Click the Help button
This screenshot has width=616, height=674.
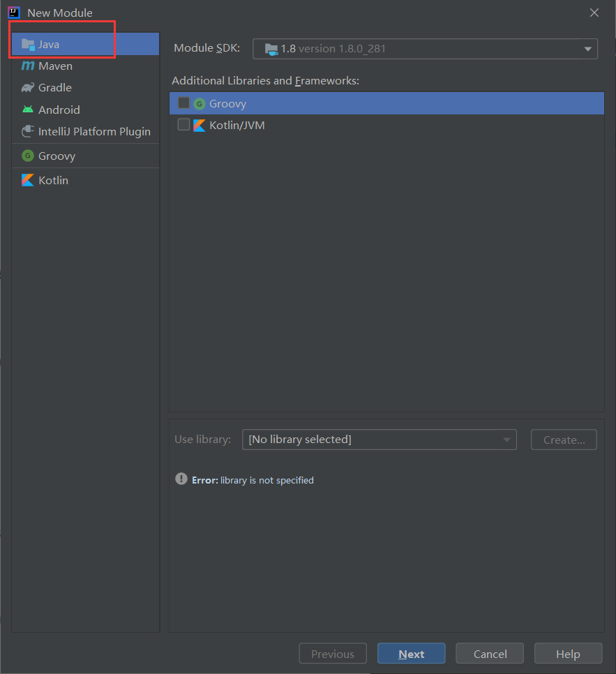[x=569, y=654]
